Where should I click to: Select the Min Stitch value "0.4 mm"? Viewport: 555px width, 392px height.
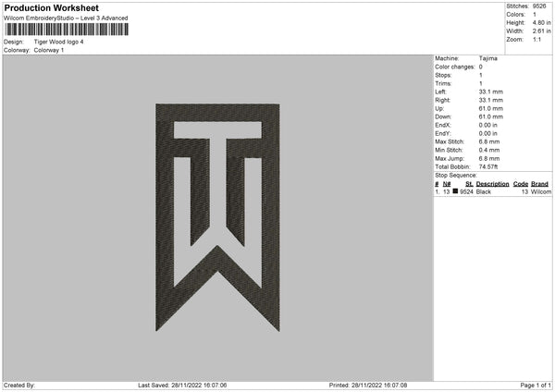(x=489, y=151)
